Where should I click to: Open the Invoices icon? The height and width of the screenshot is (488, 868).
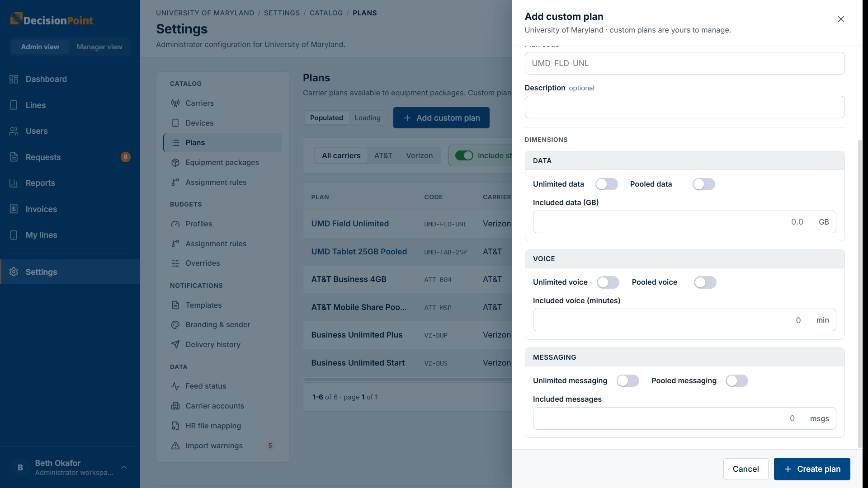[14, 209]
